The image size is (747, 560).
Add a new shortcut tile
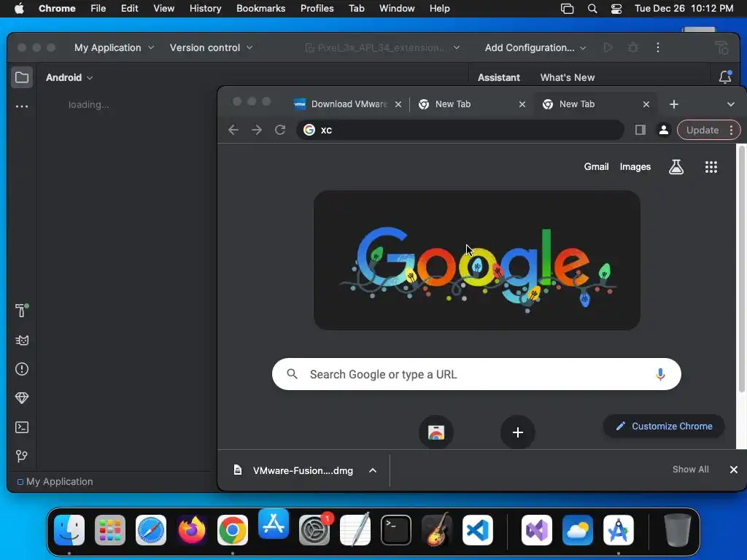pos(518,432)
